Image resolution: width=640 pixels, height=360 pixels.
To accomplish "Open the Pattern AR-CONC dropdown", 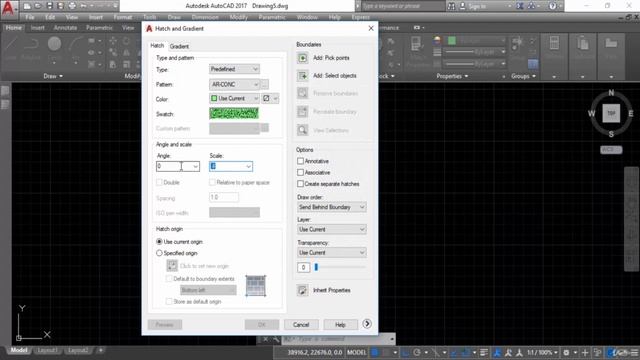I will [234, 84].
